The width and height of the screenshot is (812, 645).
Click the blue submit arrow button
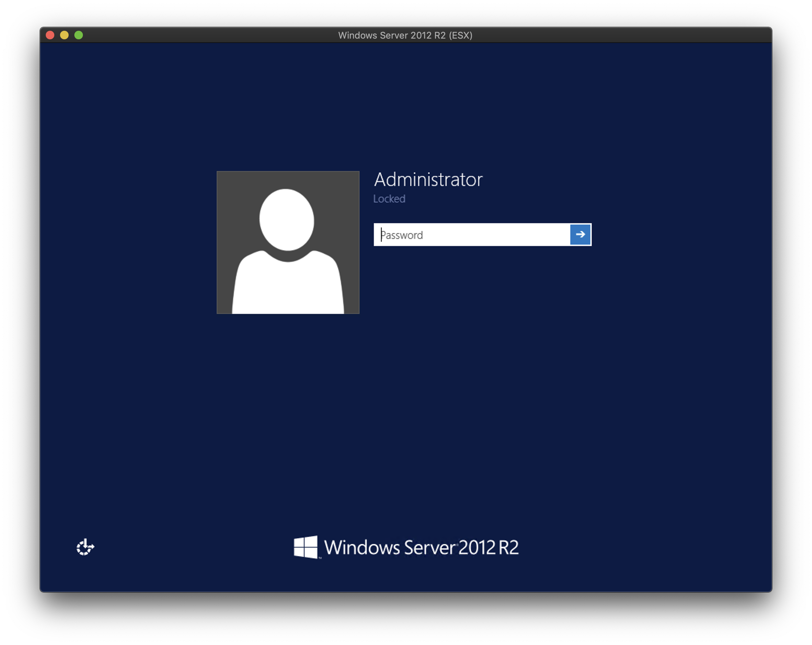tap(580, 234)
